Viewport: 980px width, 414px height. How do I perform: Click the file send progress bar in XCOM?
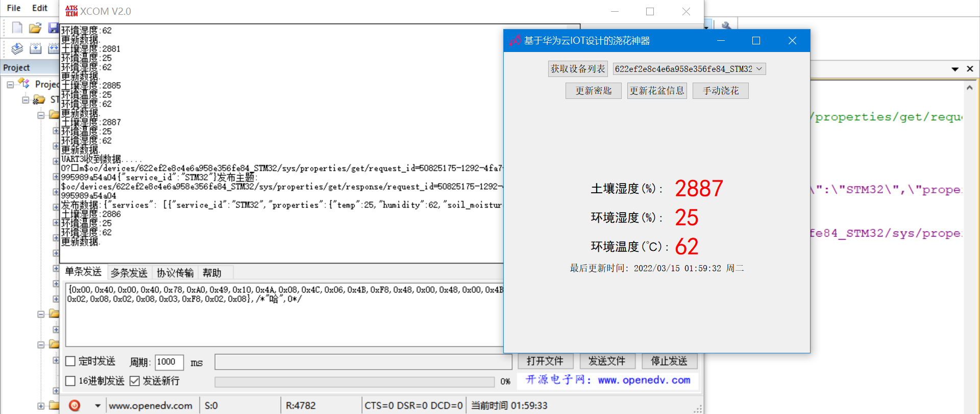[355, 382]
